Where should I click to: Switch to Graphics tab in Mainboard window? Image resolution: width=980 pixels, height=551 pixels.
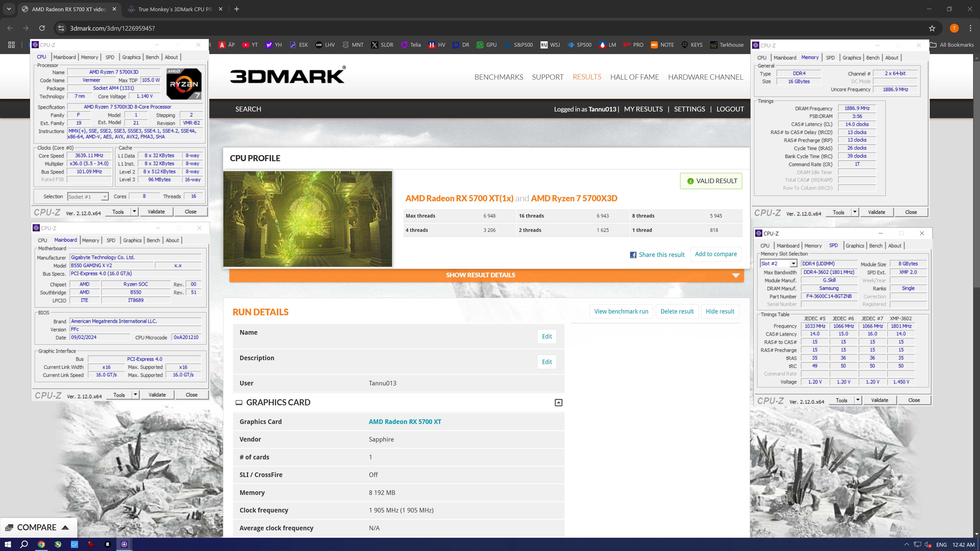click(132, 240)
